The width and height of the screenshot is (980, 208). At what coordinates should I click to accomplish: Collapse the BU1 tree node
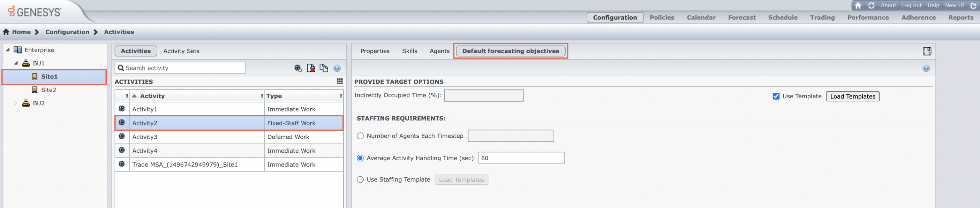click(x=16, y=63)
